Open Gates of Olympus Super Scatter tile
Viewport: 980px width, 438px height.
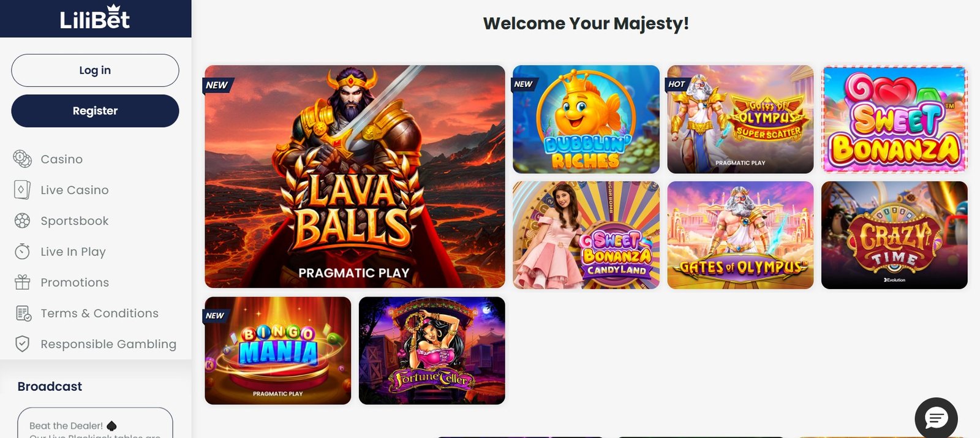pos(741,119)
